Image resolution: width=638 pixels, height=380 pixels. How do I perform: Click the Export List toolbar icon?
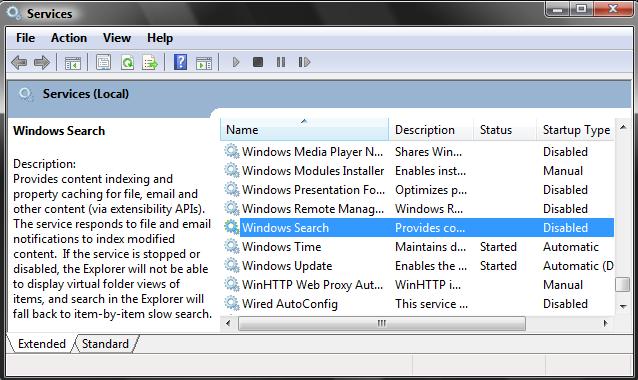150,62
